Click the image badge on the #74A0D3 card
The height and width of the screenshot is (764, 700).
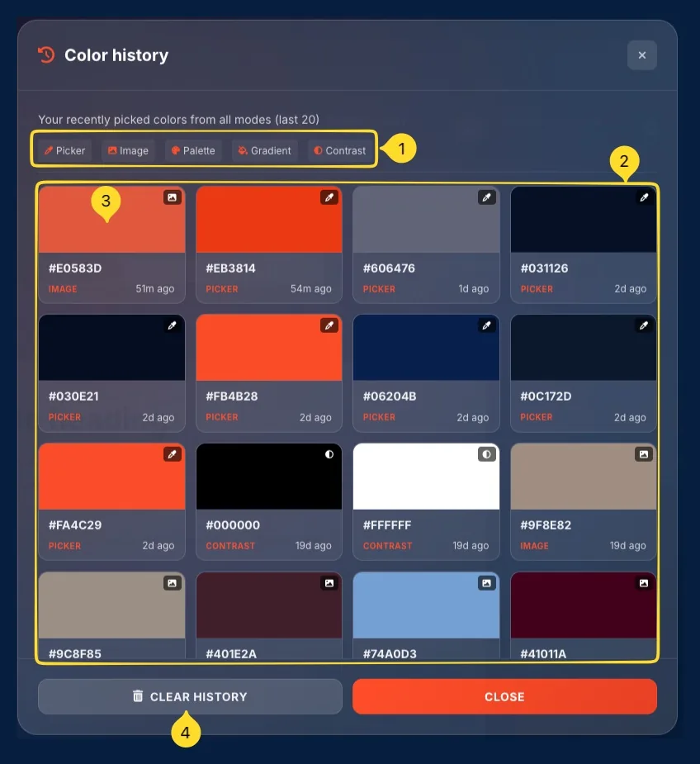pos(487,582)
